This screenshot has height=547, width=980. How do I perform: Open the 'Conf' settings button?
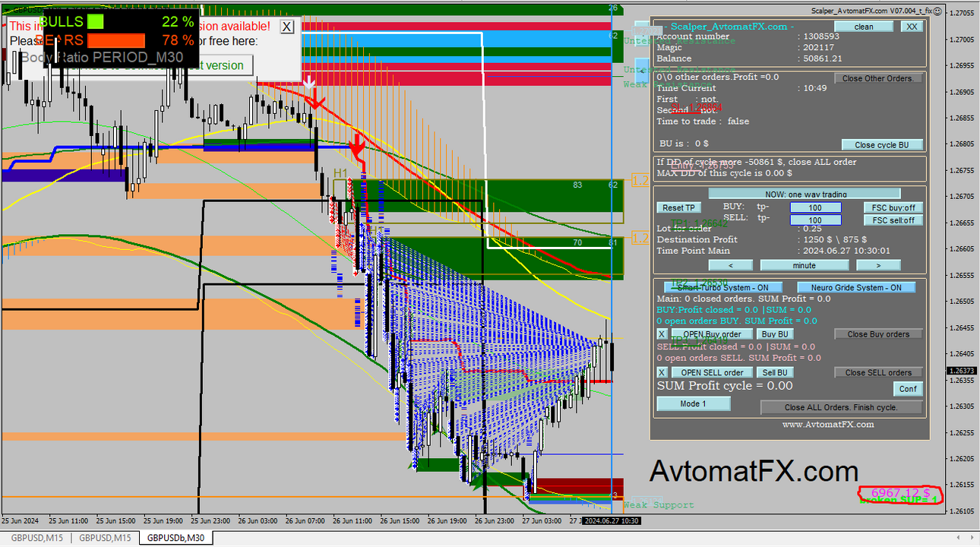pyautogui.click(x=908, y=388)
